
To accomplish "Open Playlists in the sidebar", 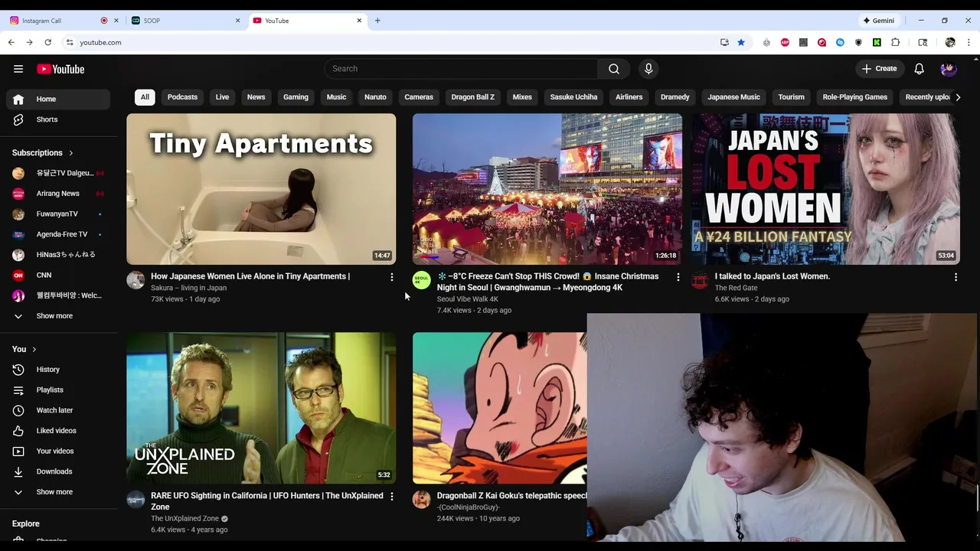I will tap(58, 390).
